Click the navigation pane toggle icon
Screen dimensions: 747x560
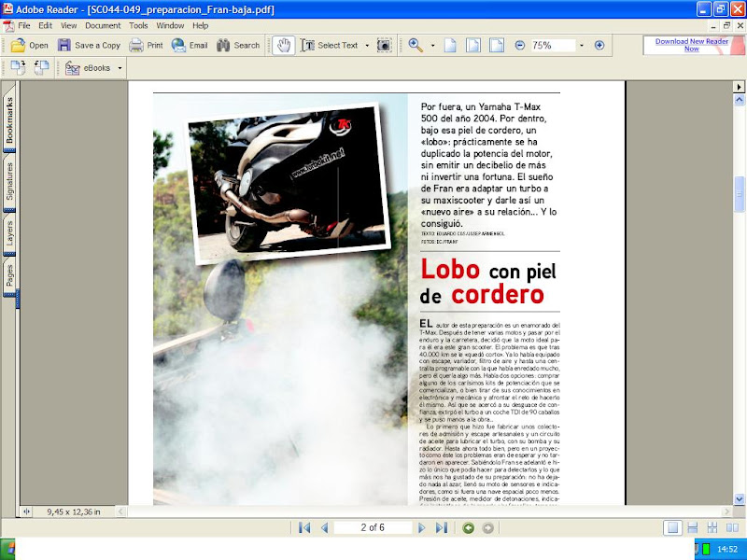pyautogui.click(x=26, y=511)
